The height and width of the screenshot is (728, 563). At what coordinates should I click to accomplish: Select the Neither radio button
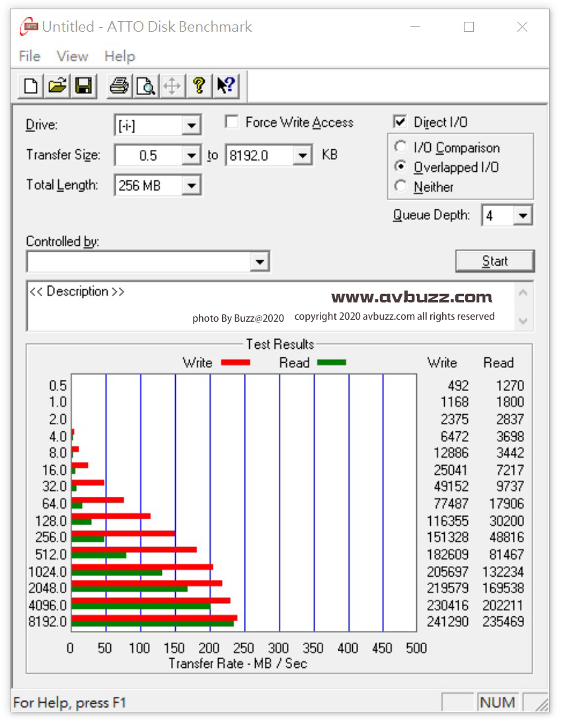(400, 186)
